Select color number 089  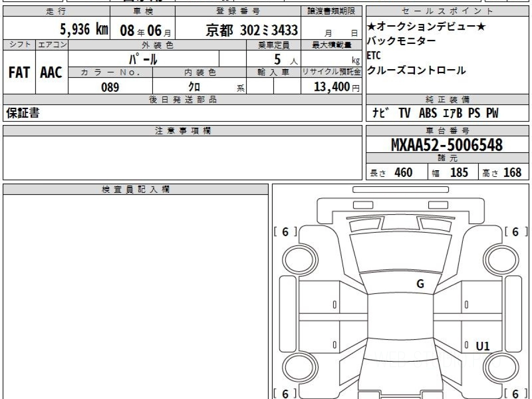pyautogui.click(x=110, y=87)
